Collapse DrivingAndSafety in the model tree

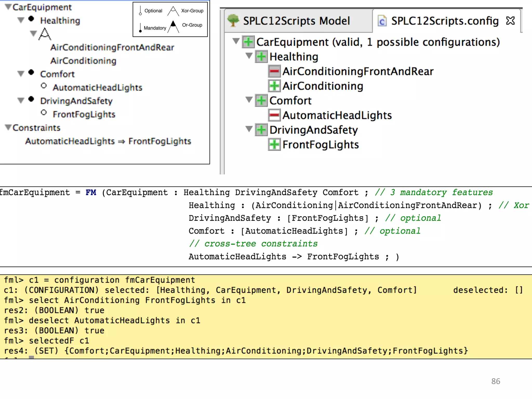(21, 101)
